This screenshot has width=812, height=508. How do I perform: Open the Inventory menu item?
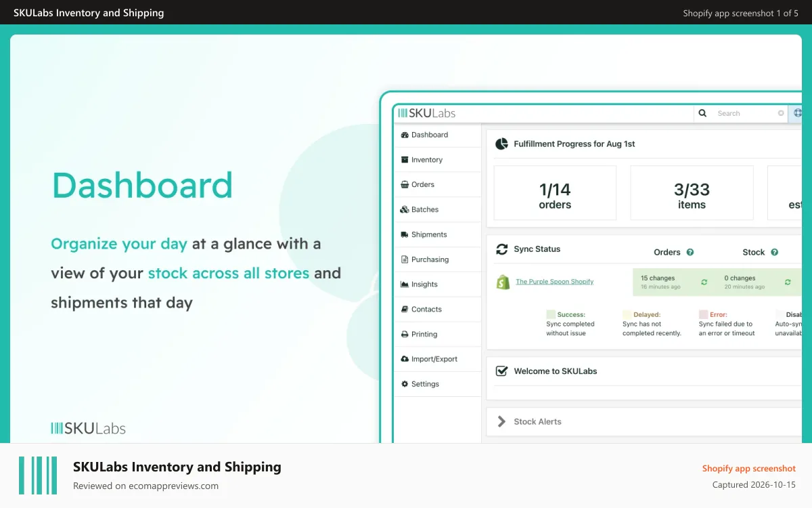pyautogui.click(x=438, y=160)
